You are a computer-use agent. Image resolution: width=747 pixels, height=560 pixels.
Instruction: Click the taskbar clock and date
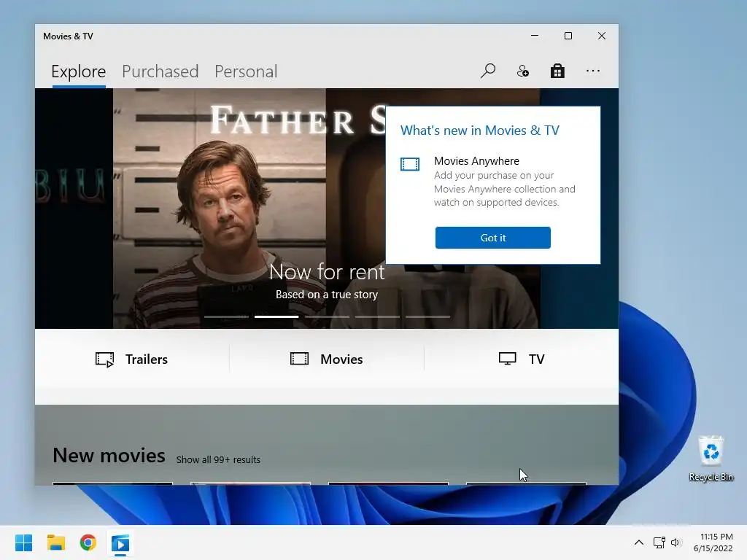click(x=713, y=542)
